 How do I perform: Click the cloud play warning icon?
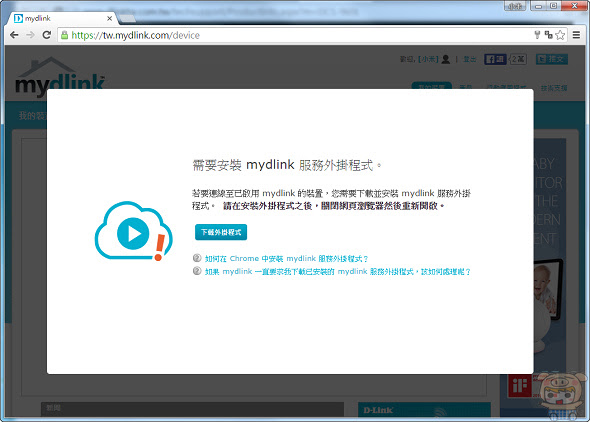click(x=134, y=231)
